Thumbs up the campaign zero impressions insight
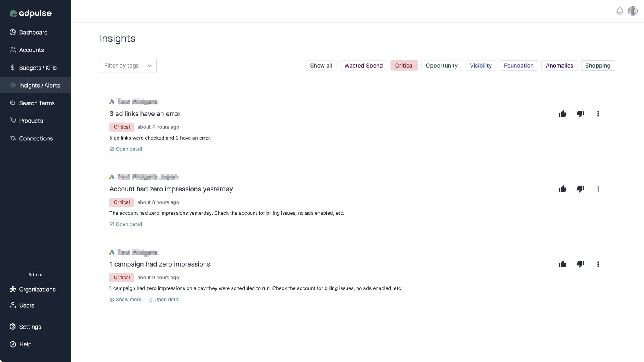Viewport: 644px width, 362px height. click(x=563, y=264)
